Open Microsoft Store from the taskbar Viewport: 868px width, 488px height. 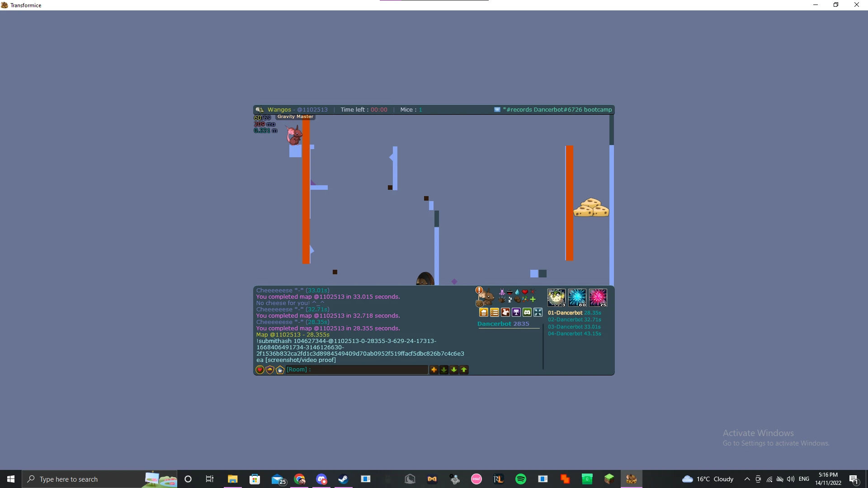255,479
